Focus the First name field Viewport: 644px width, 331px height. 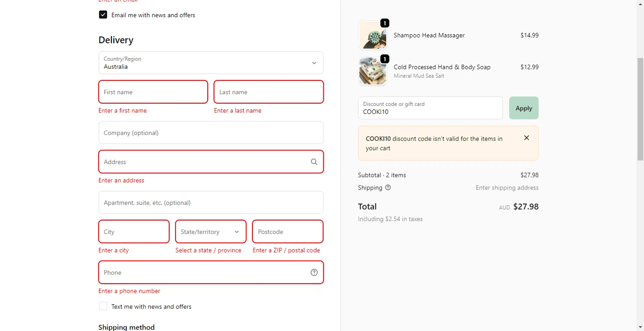coord(153,92)
